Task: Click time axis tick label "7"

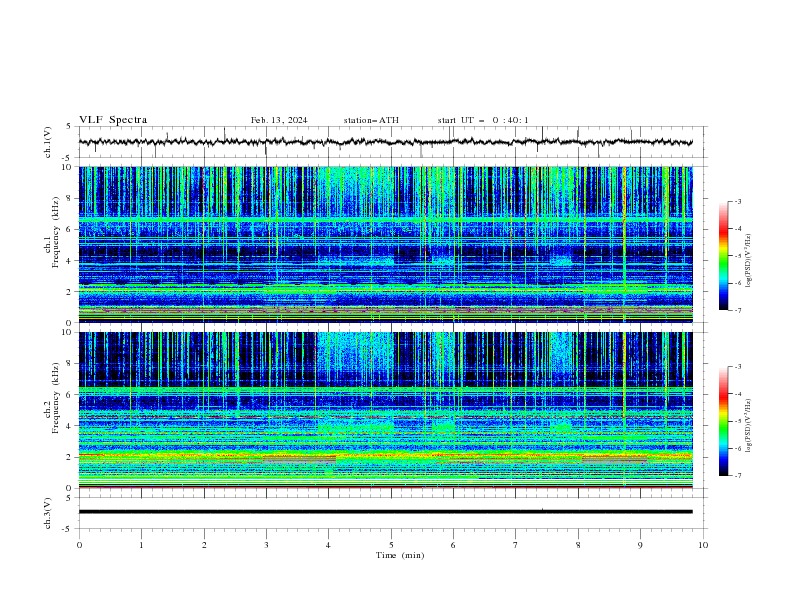Action: 516,545
